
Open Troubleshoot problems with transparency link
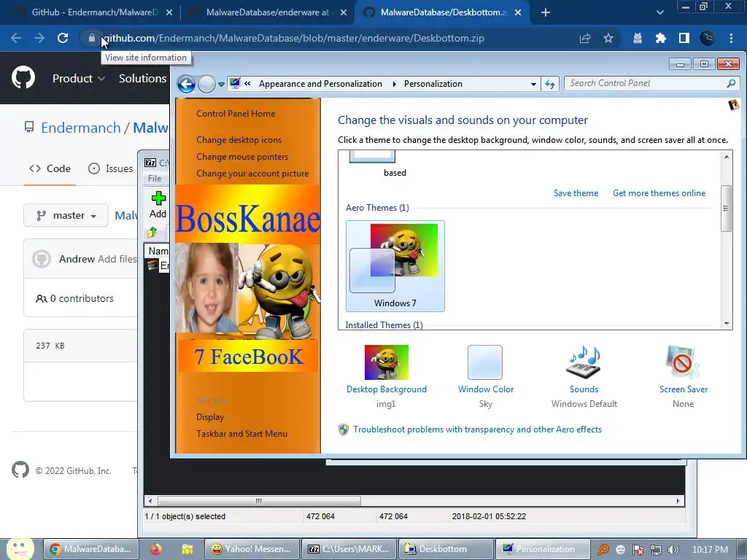477,429
